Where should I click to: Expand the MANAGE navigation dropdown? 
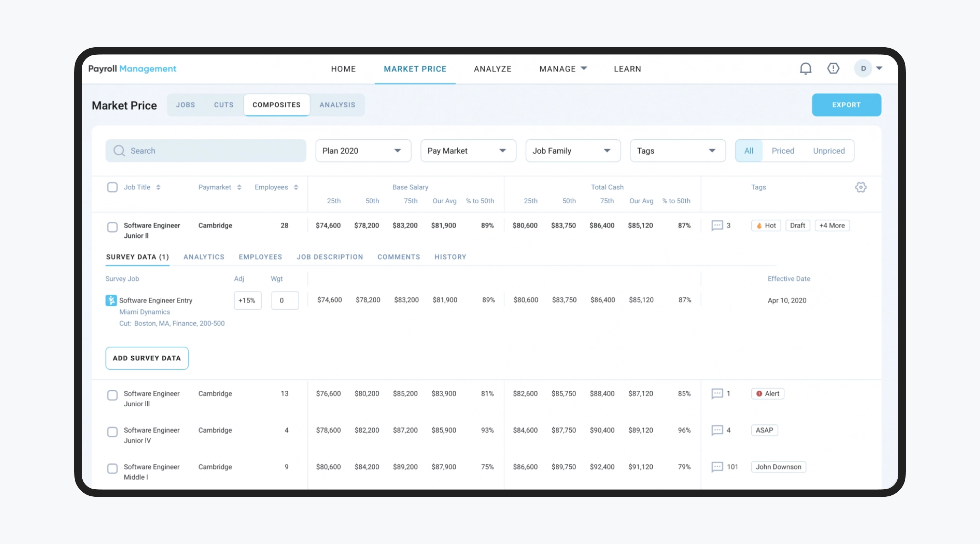(563, 69)
